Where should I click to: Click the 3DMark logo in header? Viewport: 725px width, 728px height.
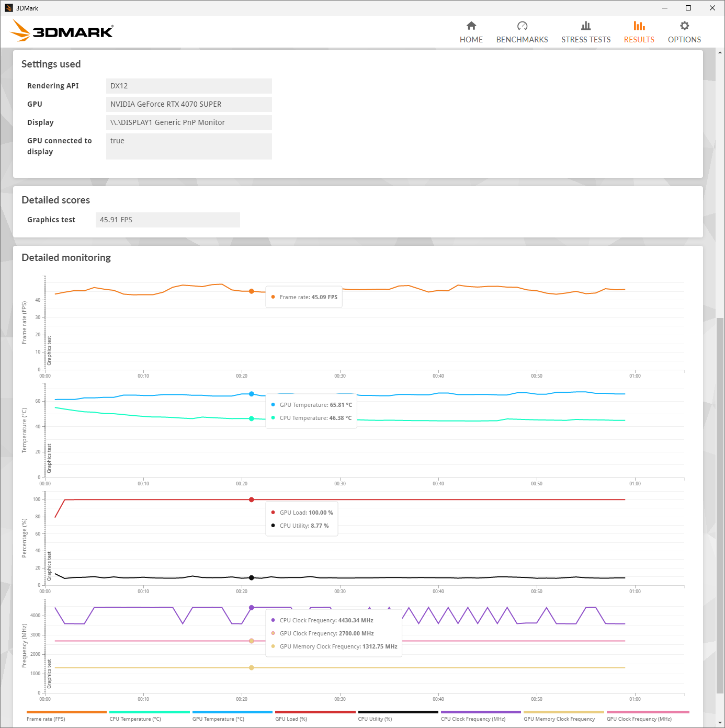(x=62, y=31)
